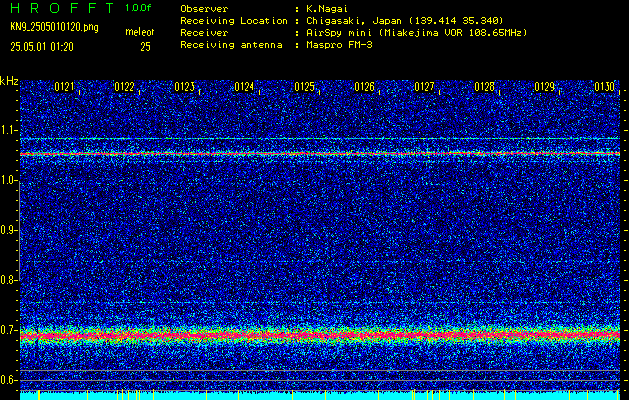629x400 pixels.
Task: Select the AirSpy mini receiver text
Action: point(416,33)
